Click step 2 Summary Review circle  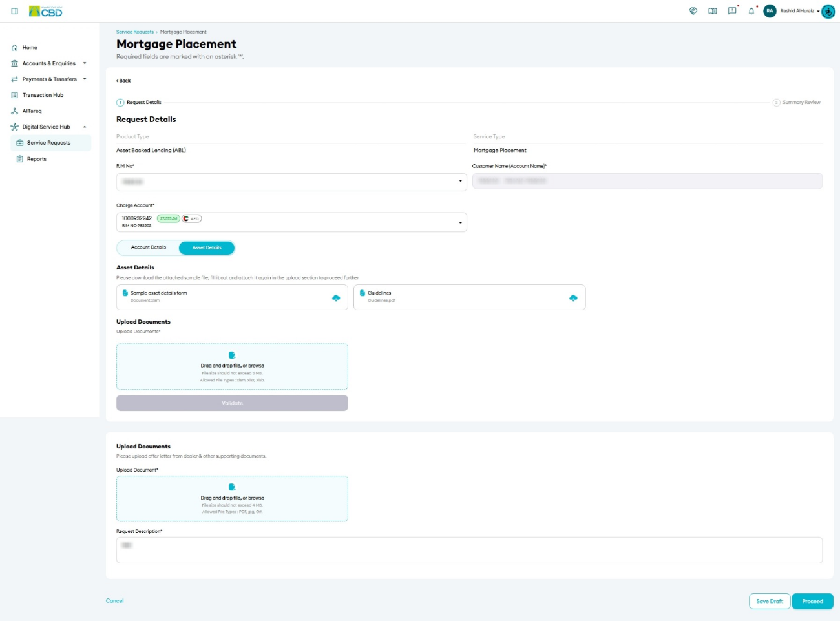pyautogui.click(x=777, y=102)
